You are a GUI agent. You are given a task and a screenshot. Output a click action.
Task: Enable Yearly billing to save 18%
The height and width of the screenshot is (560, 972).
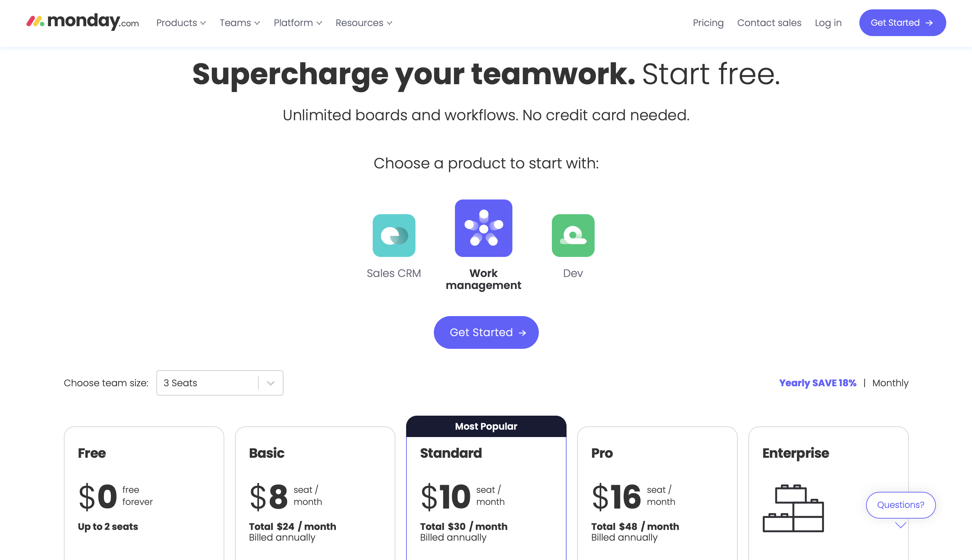click(x=818, y=383)
